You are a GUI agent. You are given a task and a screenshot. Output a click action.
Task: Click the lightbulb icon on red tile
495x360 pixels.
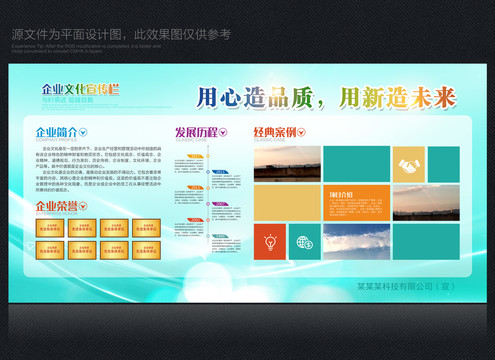tap(270, 242)
